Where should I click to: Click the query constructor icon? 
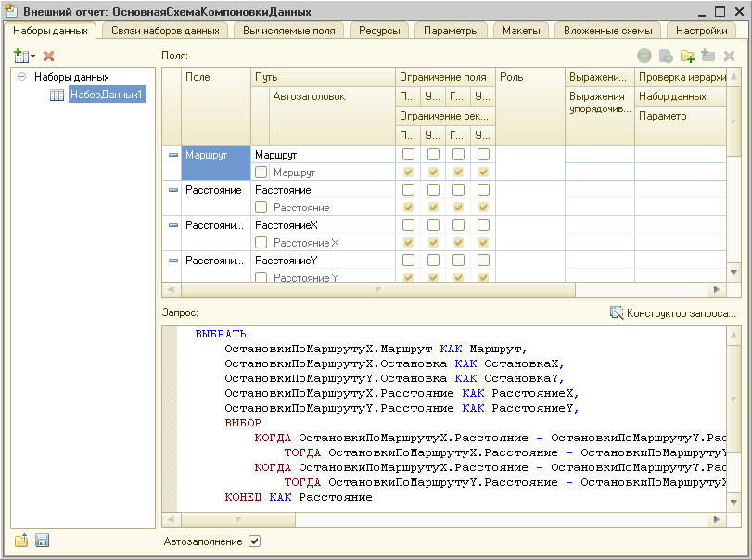point(617,313)
